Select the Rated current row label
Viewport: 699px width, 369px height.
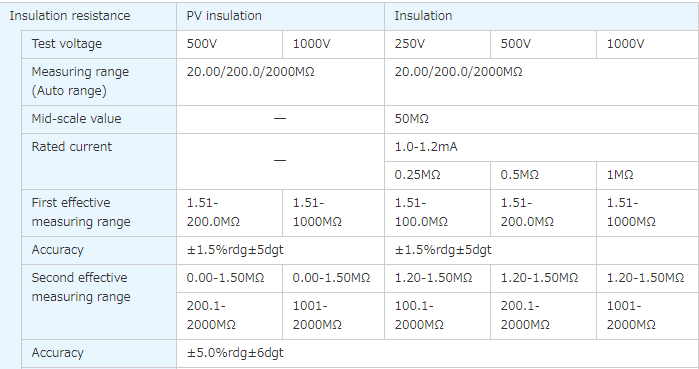[x=99, y=161]
